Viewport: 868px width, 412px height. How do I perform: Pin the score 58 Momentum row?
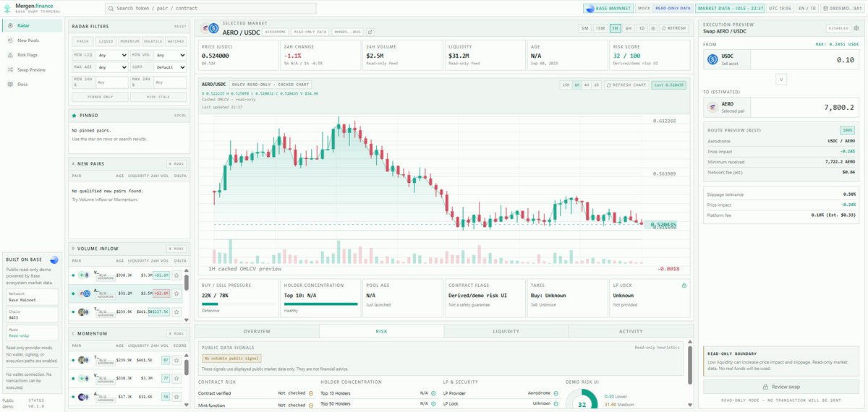tap(176, 396)
